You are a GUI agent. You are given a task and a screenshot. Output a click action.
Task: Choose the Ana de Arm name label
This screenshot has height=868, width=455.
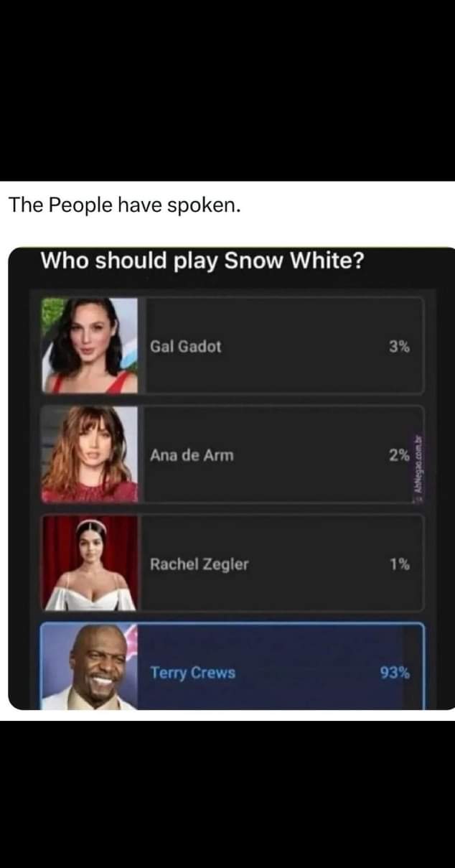click(192, 455)
